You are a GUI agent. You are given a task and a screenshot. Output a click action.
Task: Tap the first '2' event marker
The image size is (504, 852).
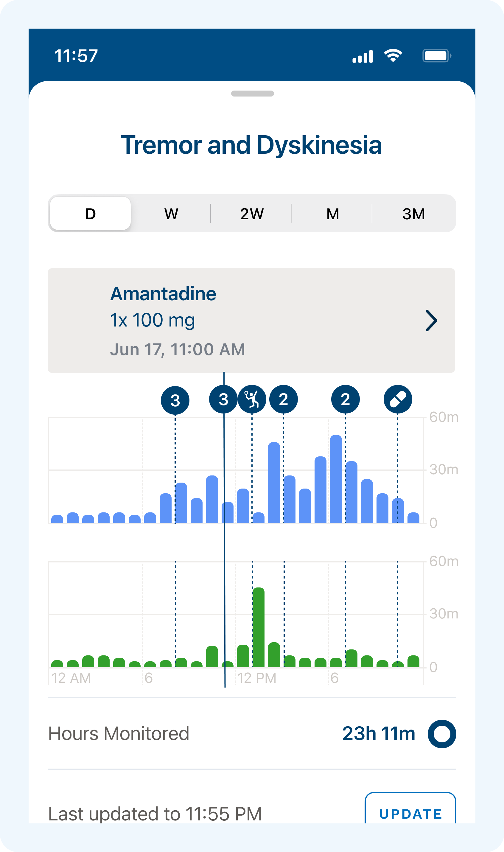283,399
